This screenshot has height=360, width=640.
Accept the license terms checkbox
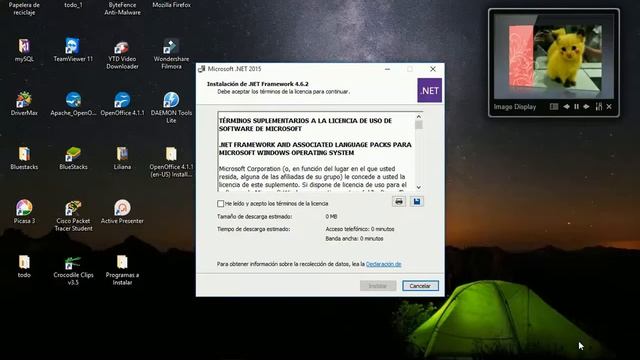point(220,203)
